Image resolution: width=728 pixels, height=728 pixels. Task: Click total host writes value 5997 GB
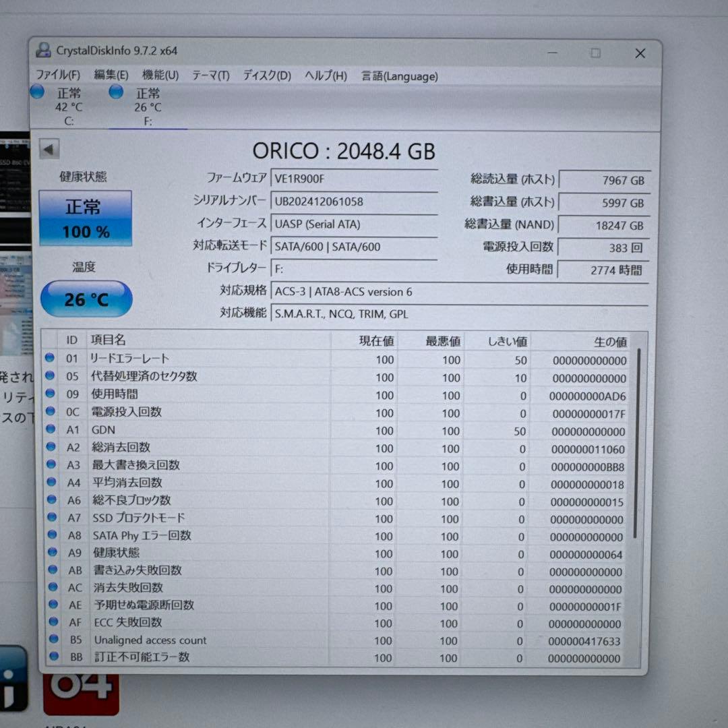click(x=603, y=203)
